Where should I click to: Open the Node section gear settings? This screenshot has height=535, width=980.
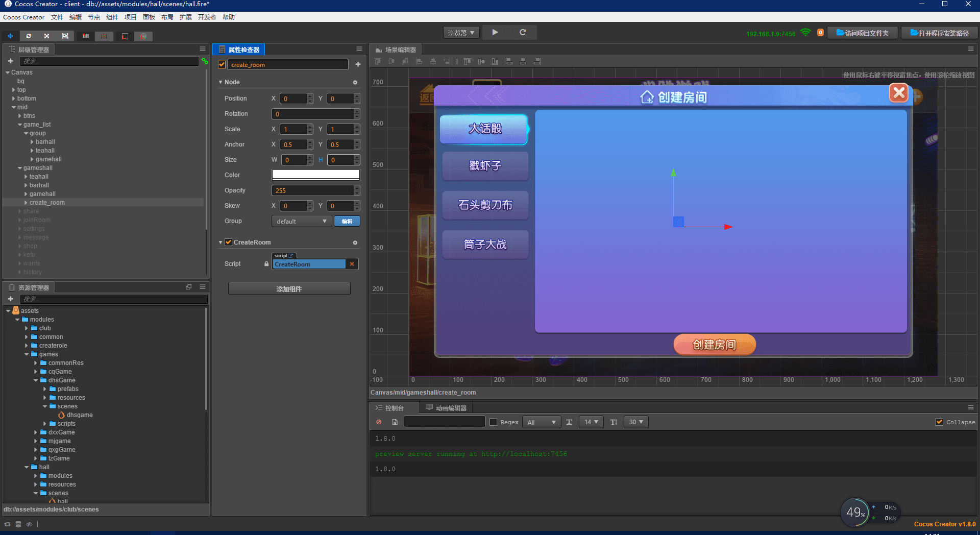(x=355, y=82)
